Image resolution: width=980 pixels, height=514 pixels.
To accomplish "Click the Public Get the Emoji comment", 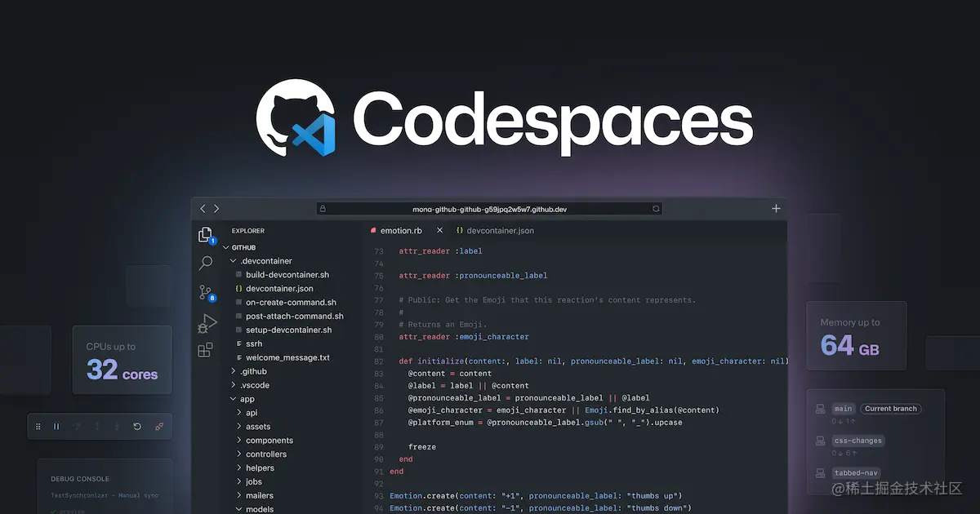I will tap(547, 300).
